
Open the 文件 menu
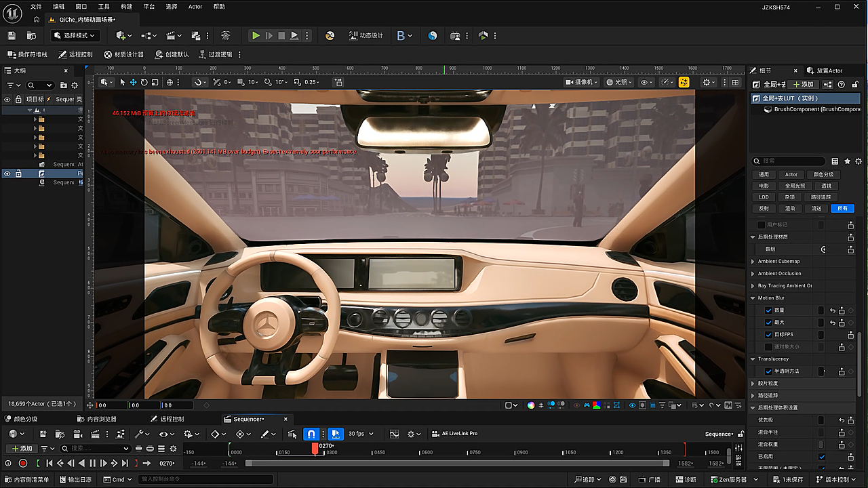click(36, 7)
